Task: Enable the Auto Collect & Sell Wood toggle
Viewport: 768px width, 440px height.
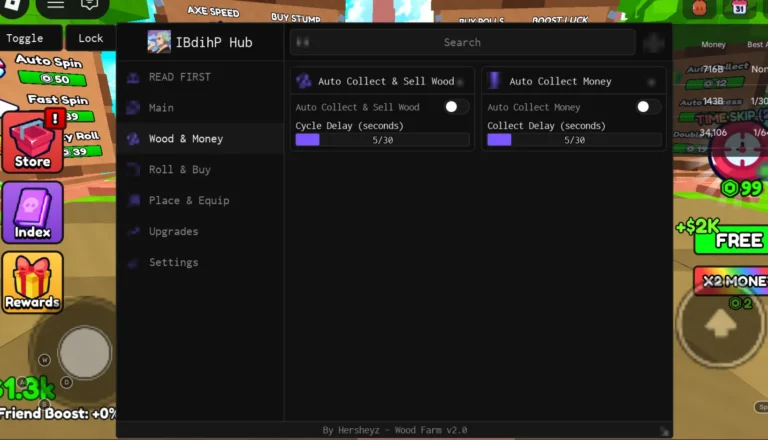Action: click(x=456, y=107)
